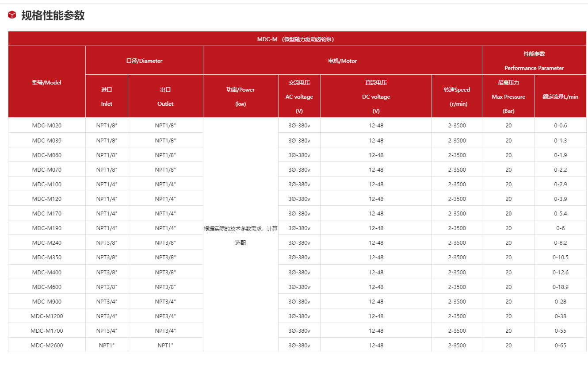
Task: Click the 交流电压 AC voltage header
Action: tap(299, 96)
